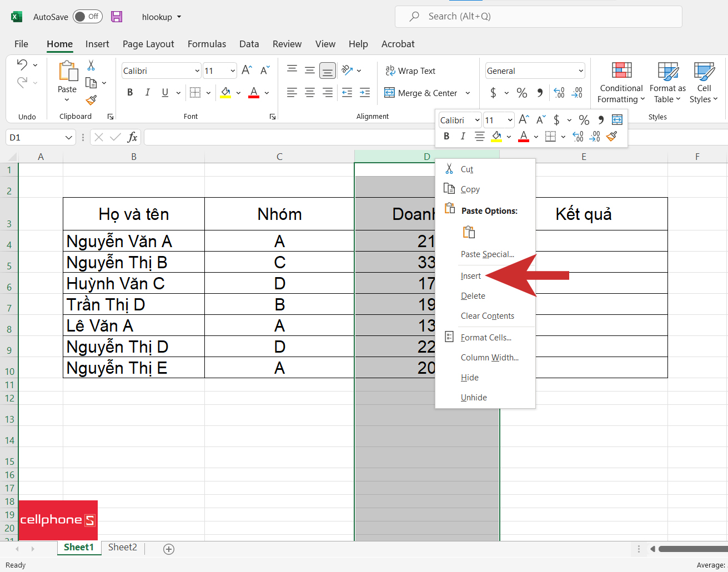The height and width of the screenshot is (572, 728).
Task: Expand the Name Box dropdown
Action: point(69,137)
